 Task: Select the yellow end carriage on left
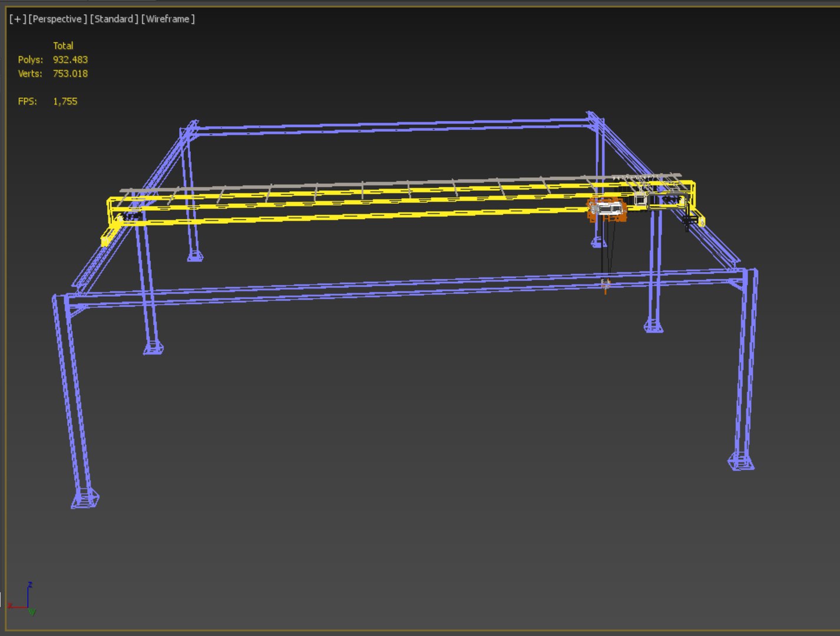pyautogui.click(x=113, y=231)
